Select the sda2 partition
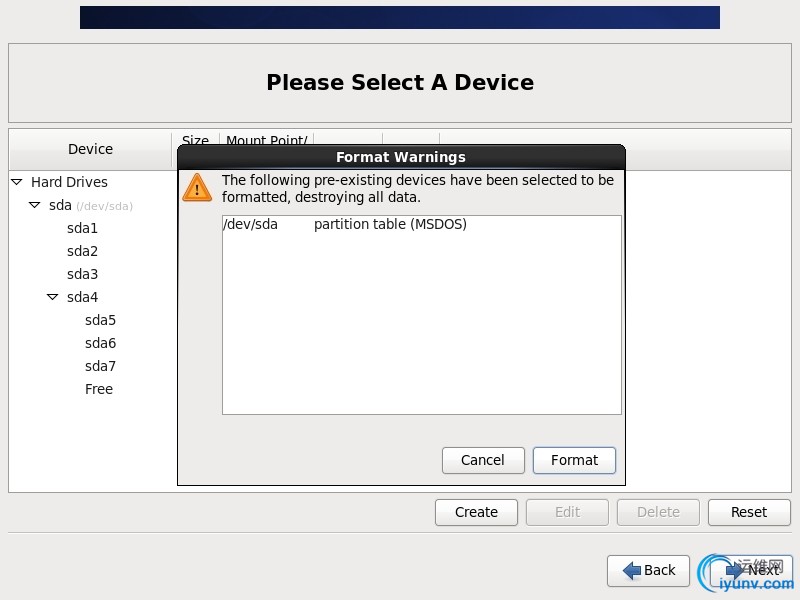800x600 pixels. 82,251
